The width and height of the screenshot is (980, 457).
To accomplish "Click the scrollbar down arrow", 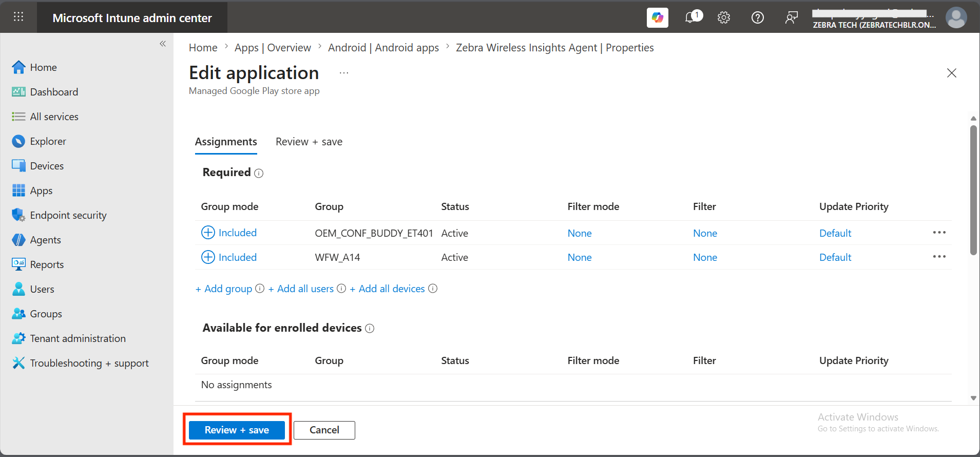I will 973,398.
